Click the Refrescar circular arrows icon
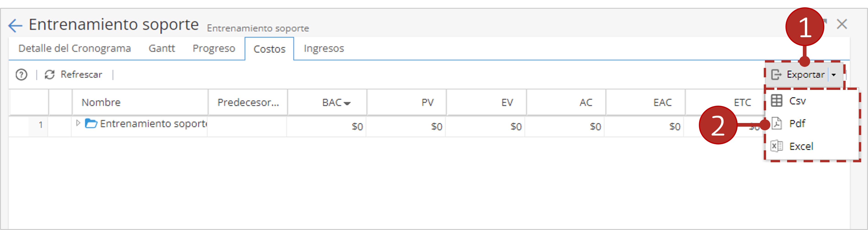The height and width of the screenshot is (230, 868). point(50,75)
